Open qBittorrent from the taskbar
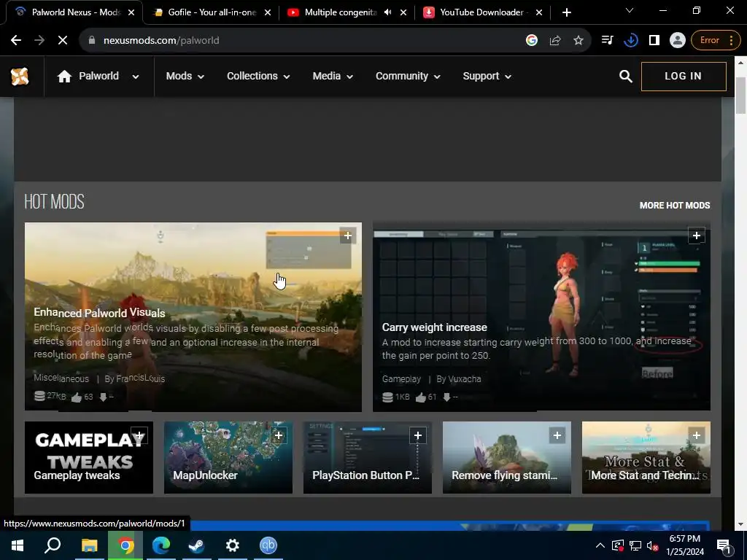This screenshot has width=747, height=560. pos(268,545)
